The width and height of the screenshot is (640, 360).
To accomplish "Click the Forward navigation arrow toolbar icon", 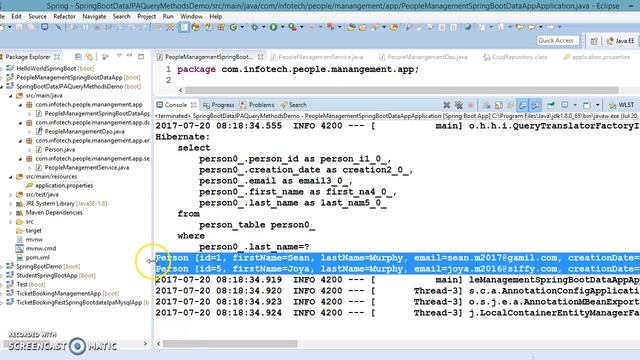I will click(550, 27).
